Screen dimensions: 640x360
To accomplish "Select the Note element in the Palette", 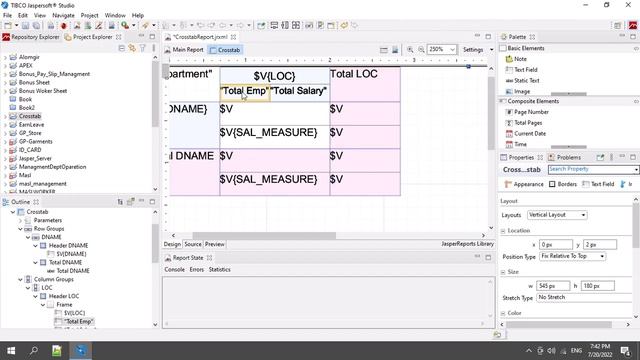I will point(520,59).
